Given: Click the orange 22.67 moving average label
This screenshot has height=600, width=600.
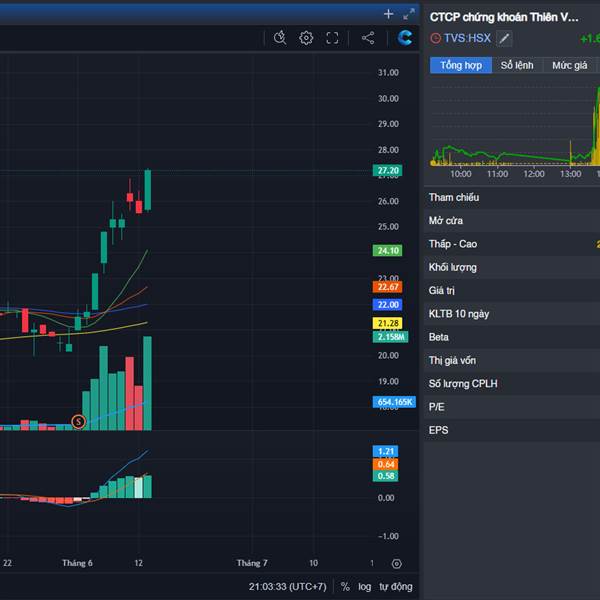Looking at the screenshot, I should click(387, 287).
